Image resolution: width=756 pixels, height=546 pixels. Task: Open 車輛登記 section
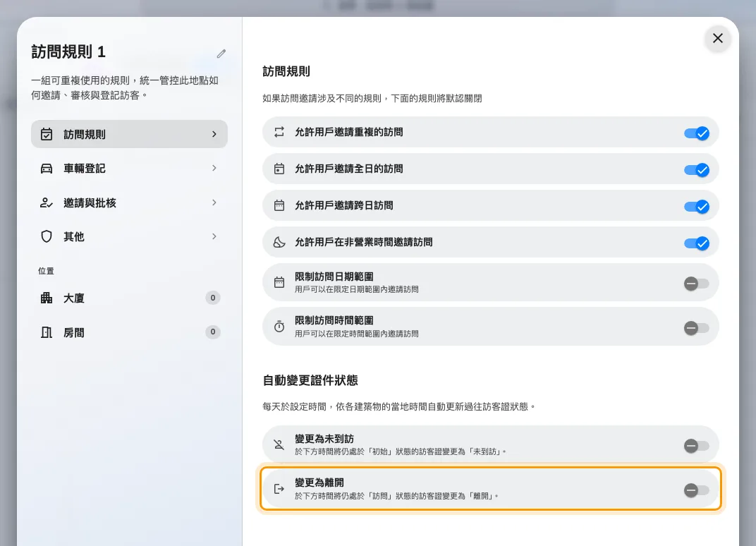click(129, 169)
